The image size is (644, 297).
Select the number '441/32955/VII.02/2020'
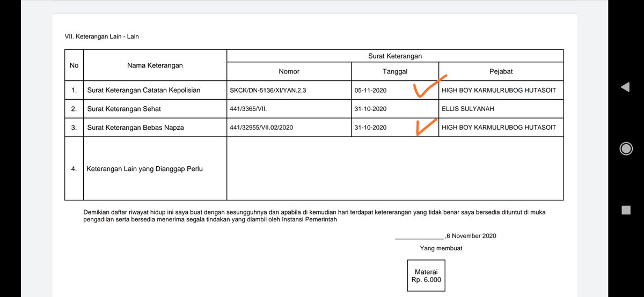[x=261, y=128]
